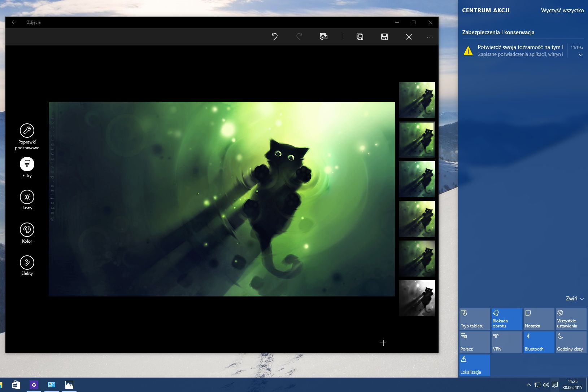
Task: Click the Photos app icon on the taskbar
Action: 69,385
